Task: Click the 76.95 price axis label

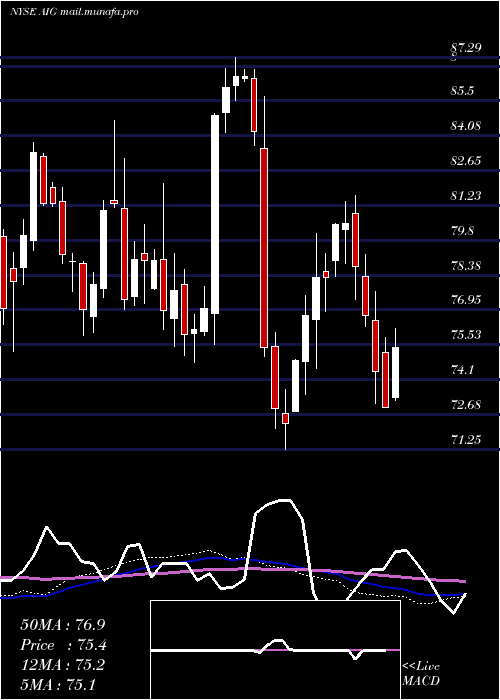Action: click(x=467, y=300)
